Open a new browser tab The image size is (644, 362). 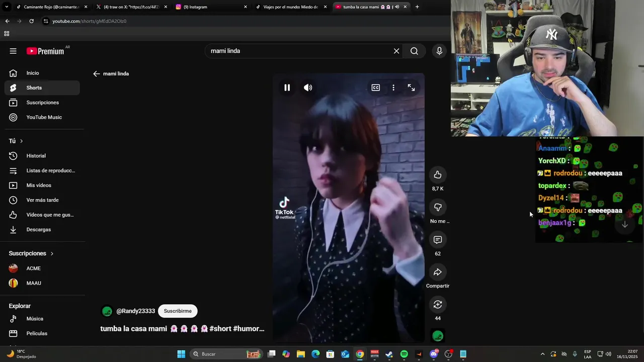417,7
